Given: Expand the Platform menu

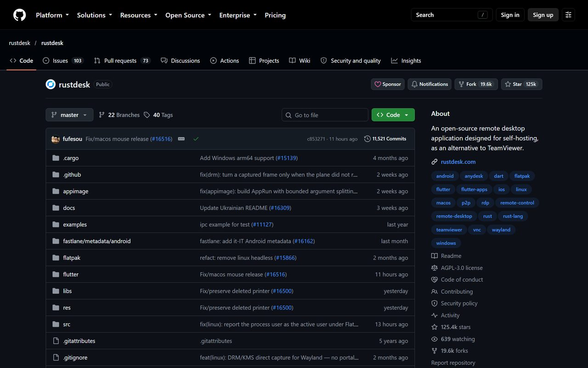Looking at the screenshot, I should 52,15.
